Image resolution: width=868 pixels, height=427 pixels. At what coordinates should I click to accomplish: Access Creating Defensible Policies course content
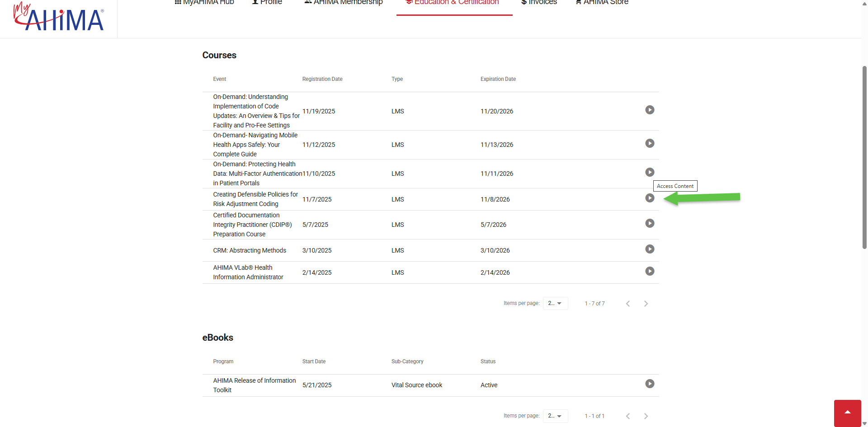click(650, 198)
